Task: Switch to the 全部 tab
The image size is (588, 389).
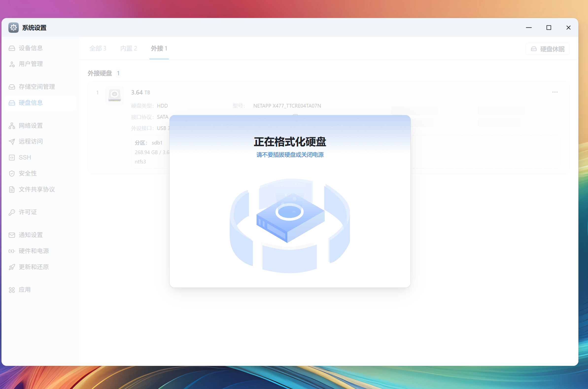Action: 98,48
